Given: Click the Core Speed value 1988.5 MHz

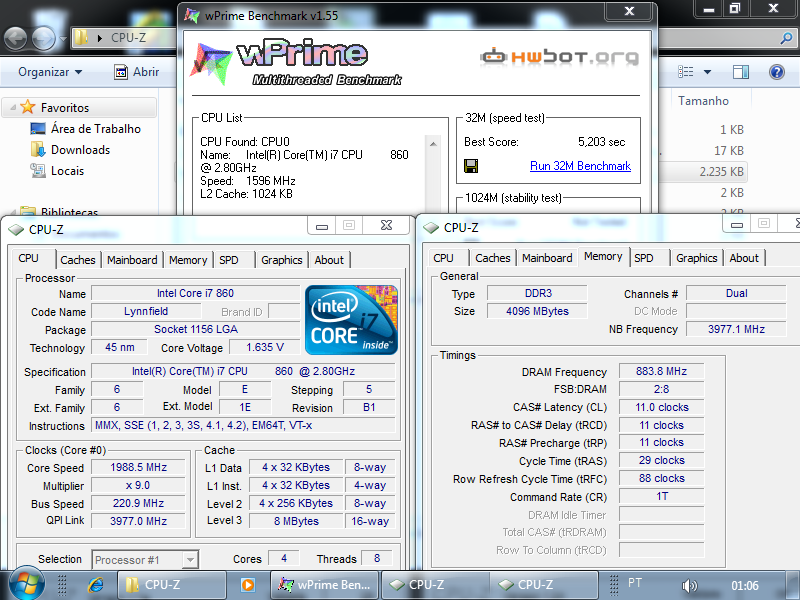Looking at the screenshot, I should [138, 467].
